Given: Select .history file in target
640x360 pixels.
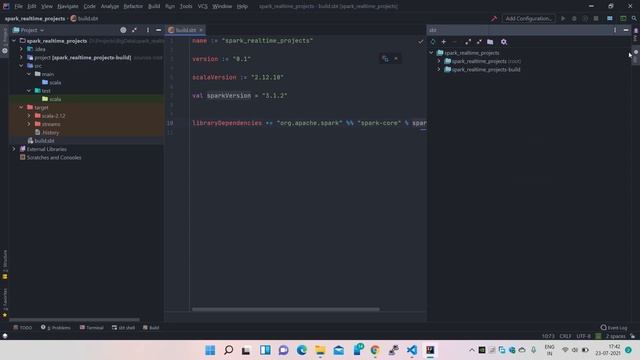Looking at the screenshot, I should tap(47, 132).
